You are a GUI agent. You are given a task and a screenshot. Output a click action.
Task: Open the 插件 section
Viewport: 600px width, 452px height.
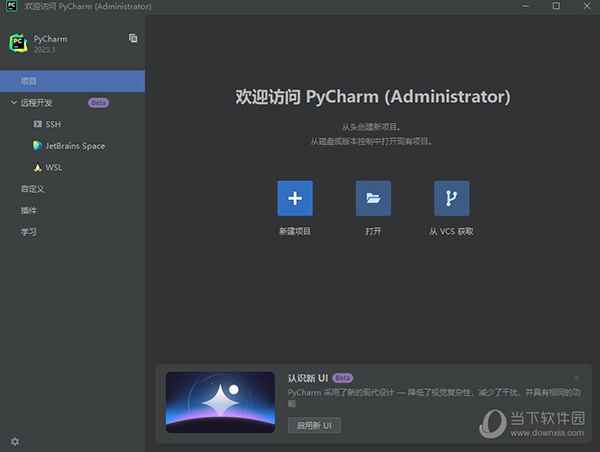pyautogui.click(x=28, y=210)
